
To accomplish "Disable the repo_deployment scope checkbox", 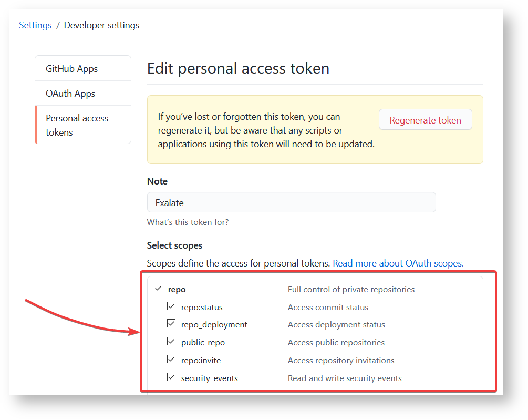I will (171, 324).
